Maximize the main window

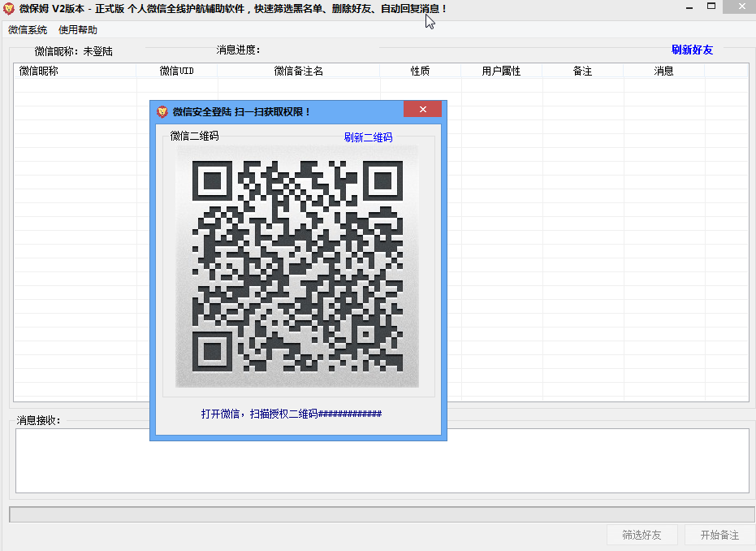click(711, 7)
